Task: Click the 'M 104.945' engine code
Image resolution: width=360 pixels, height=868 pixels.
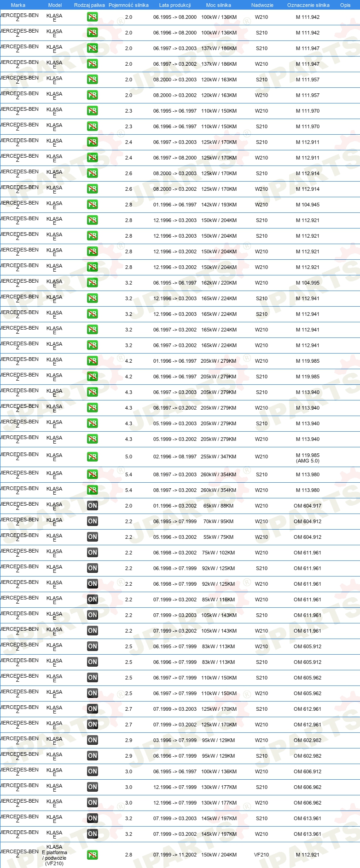Action: 308,205
